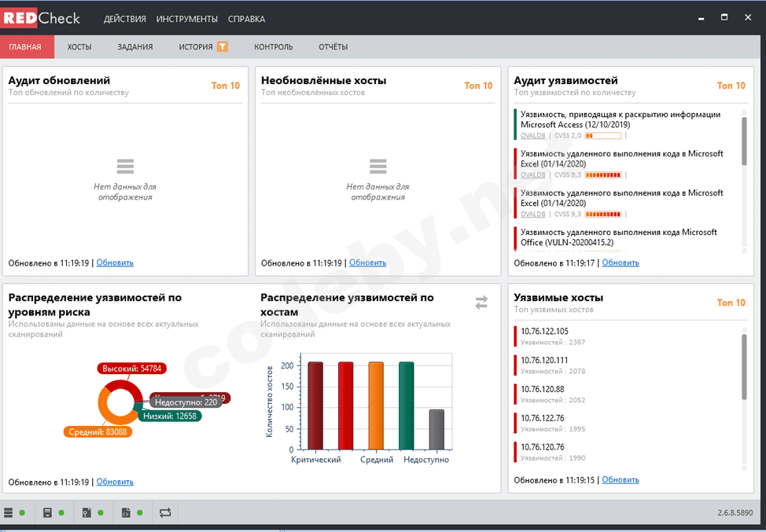Click the sync arrows status bar icon

click(x=165, y=512)
